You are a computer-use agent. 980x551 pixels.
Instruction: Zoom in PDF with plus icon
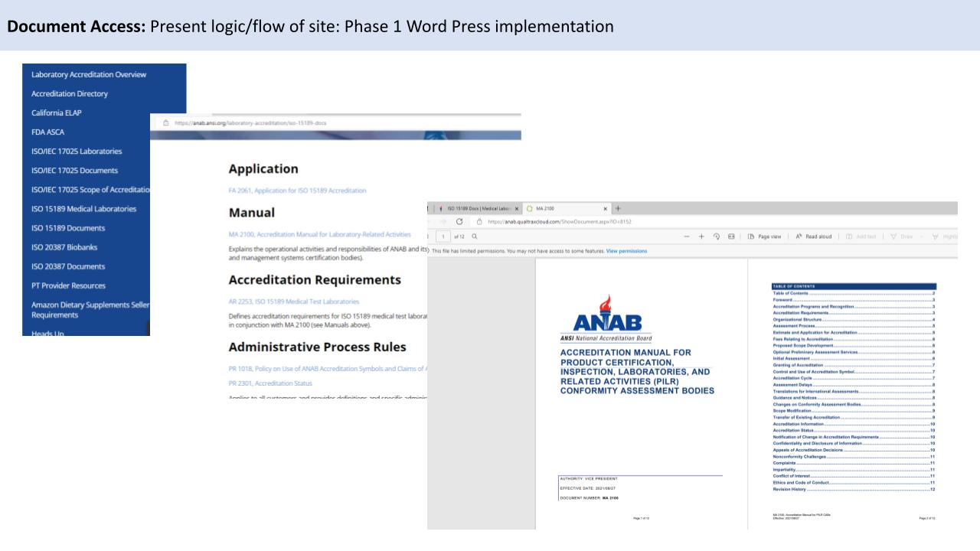tap(702, 236)
